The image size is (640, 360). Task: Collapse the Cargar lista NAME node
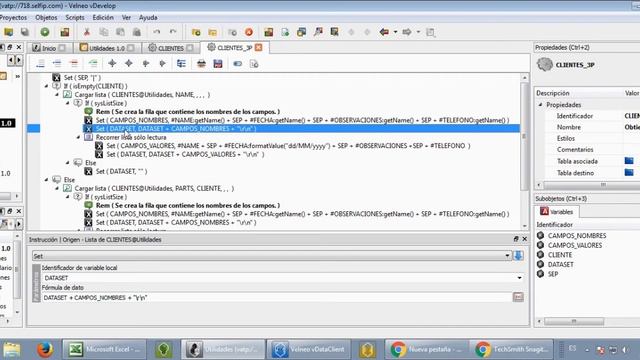pos(57,95)
